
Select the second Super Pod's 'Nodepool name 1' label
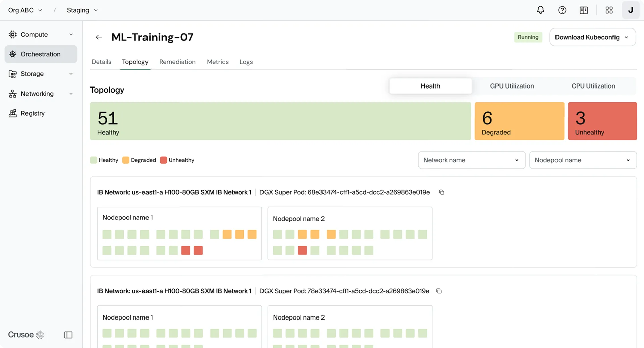[127, 317]
